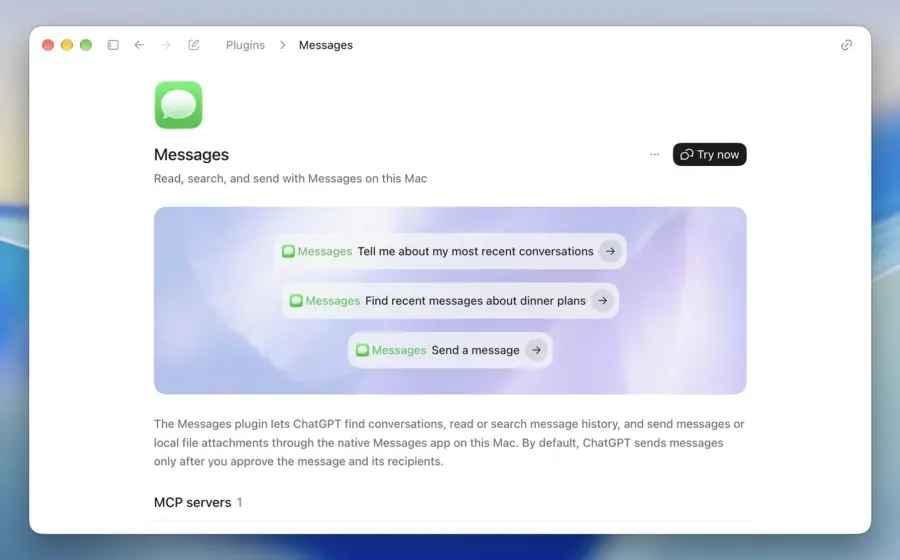Open Plugins in the breadcrumb

click(x=245, y=45)
